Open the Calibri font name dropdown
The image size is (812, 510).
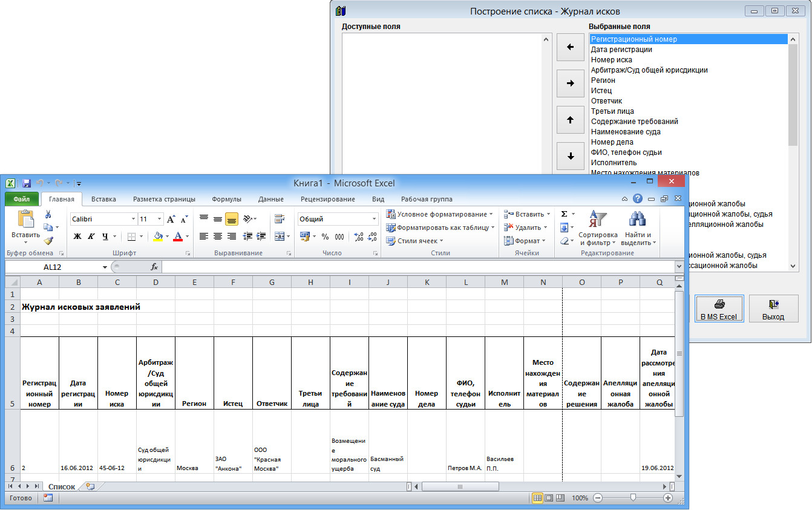pyautogui.click(x=133, y=219)
